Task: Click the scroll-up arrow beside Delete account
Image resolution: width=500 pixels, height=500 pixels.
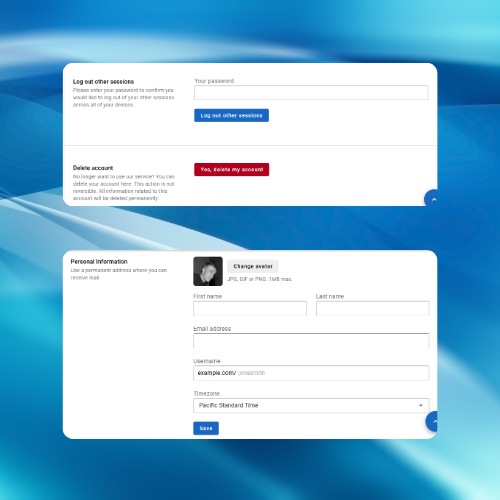Action: 431,199
